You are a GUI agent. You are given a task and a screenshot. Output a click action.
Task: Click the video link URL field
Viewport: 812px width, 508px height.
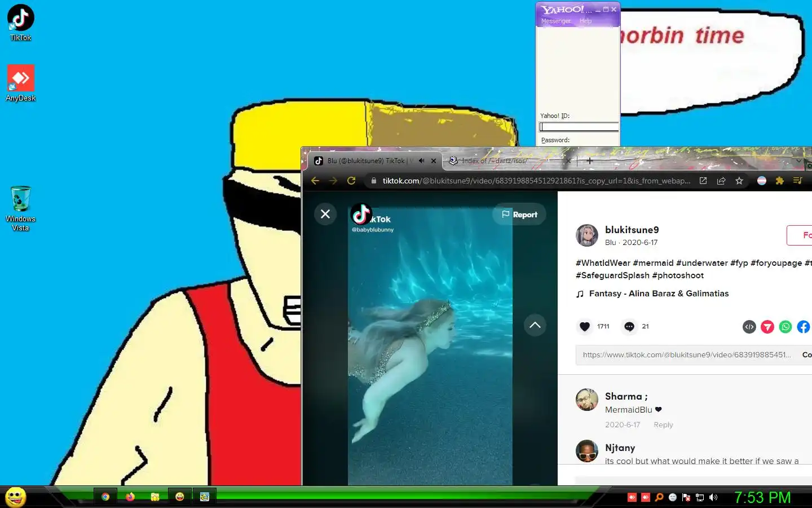click(687, 354)
